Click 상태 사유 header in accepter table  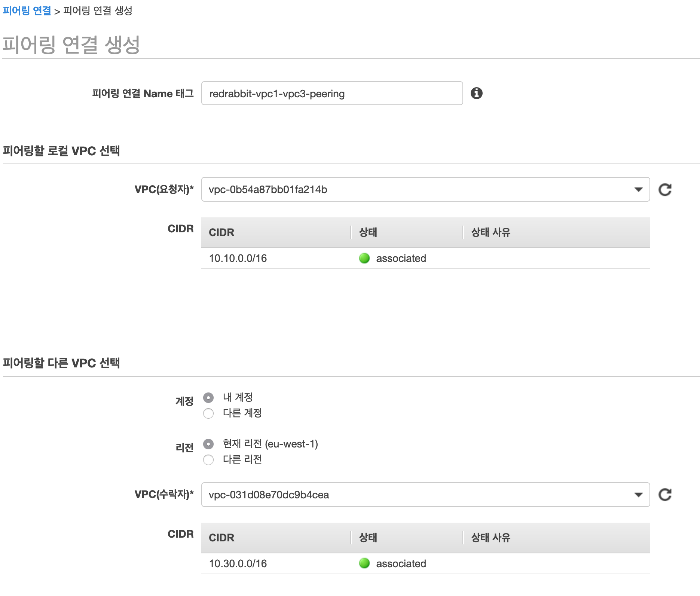(x=490, y=538)
